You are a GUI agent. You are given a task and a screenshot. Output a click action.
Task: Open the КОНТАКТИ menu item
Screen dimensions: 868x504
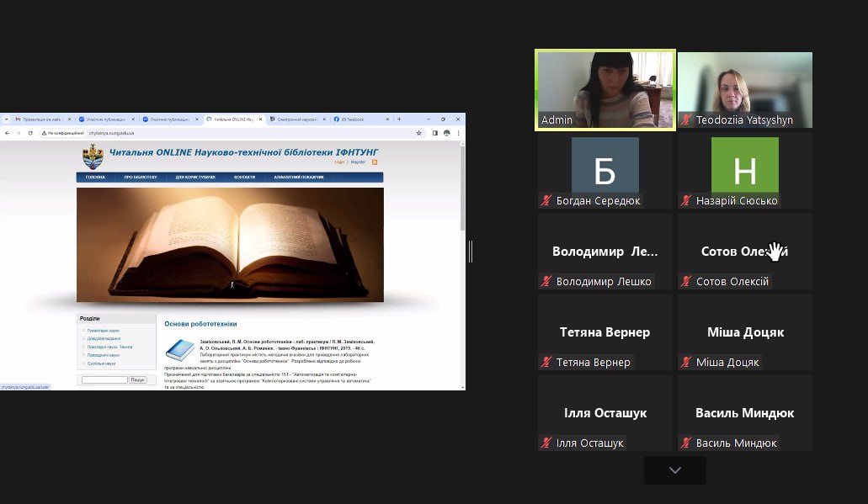pos(244,178)
